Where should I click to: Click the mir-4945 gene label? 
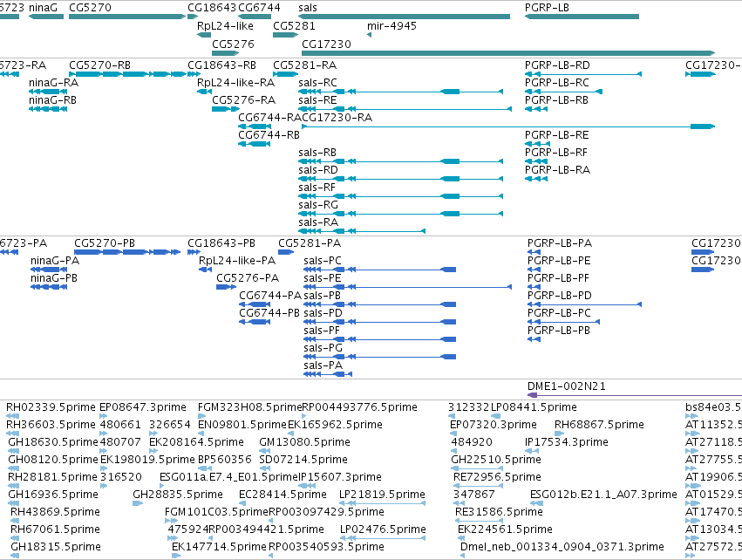click(x=391, y=26)
